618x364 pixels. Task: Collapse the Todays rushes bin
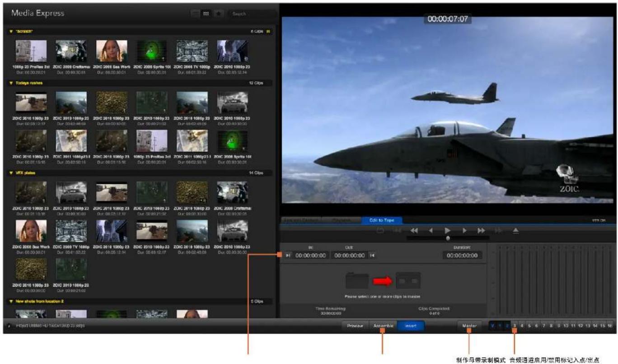click(11, 83)
